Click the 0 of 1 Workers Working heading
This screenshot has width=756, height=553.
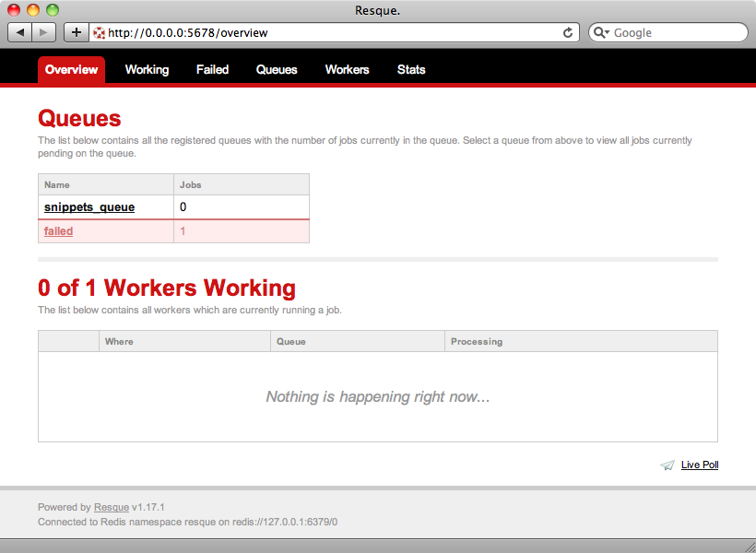coord(167,288)
